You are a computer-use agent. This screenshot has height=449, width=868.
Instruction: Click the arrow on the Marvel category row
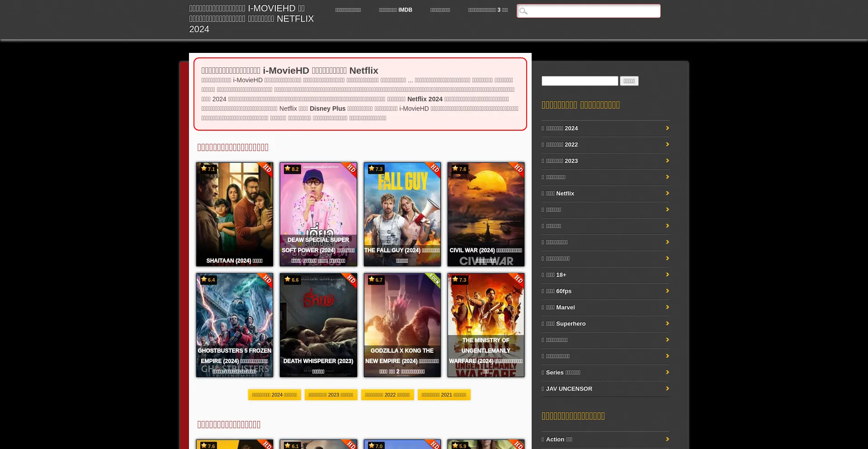[x=667, y=307]
